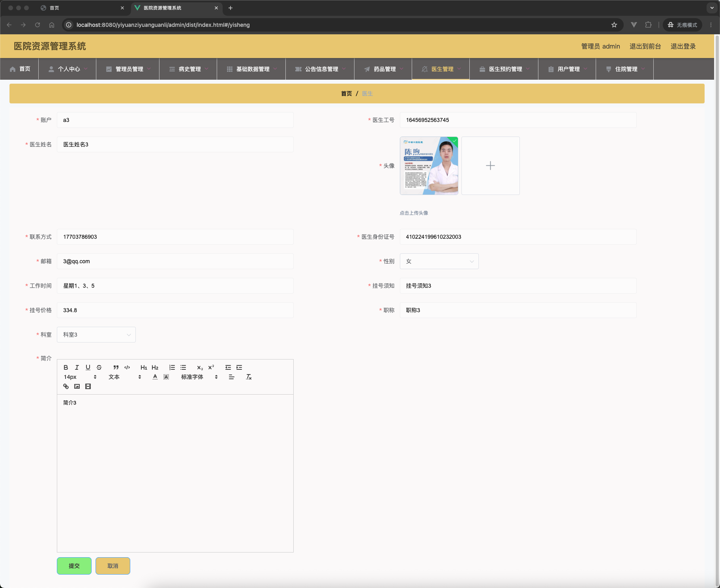The image size is (720, 588).
Task: Open background color picker in editor
Action: (166, 377)
